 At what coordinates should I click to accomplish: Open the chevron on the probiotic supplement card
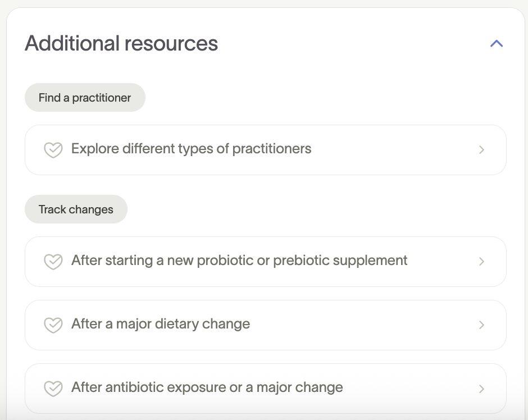pos(481,261)
